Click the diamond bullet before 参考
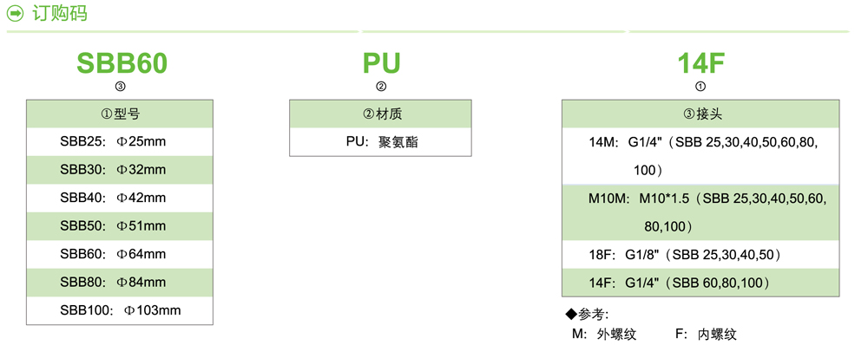Screen dimensions: 868x345 [x=571, y=315]
